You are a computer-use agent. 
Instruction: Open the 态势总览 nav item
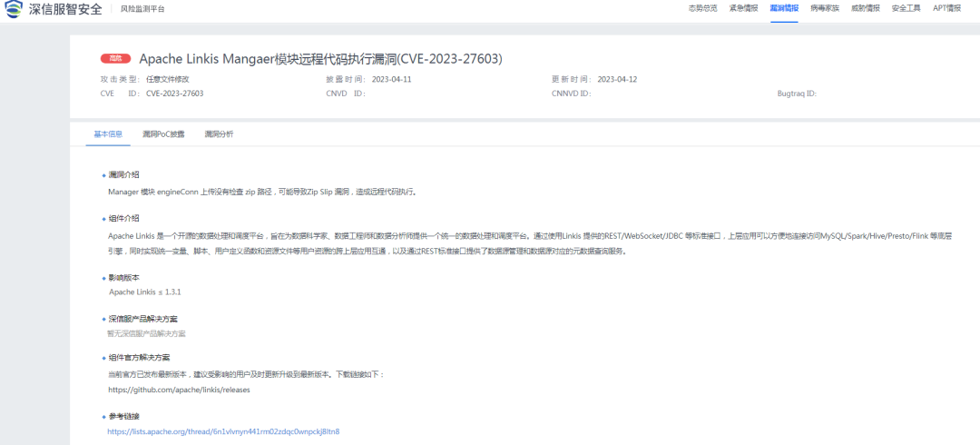pyautogui.click(x=703, y=9)
